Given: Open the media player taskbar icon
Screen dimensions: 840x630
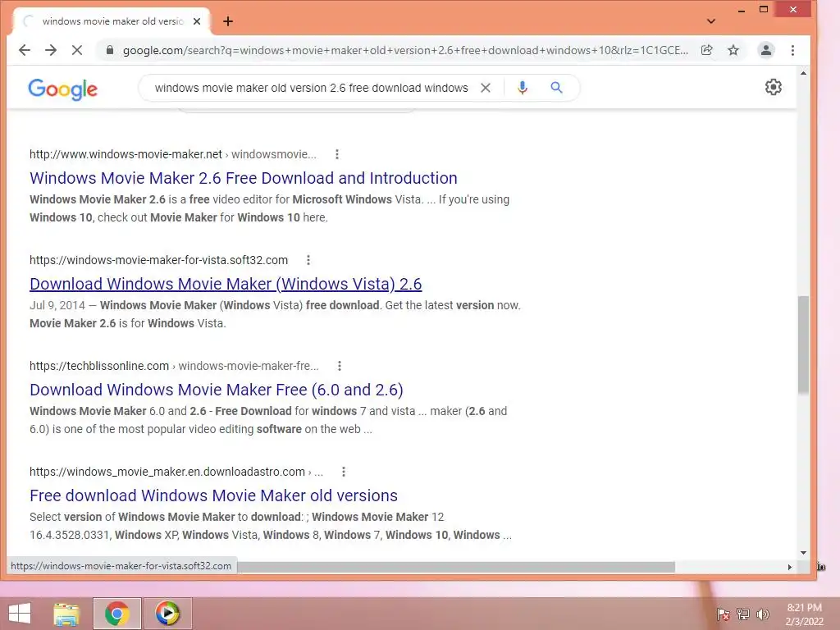Looking at the screenshot, I should pyautogui.click(x=167, y=614).
